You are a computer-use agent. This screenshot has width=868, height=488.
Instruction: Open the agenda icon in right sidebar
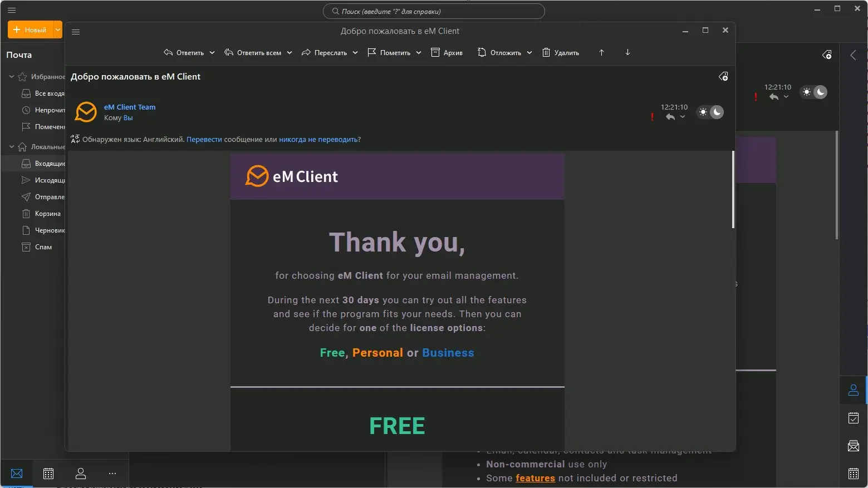(854, 418)
